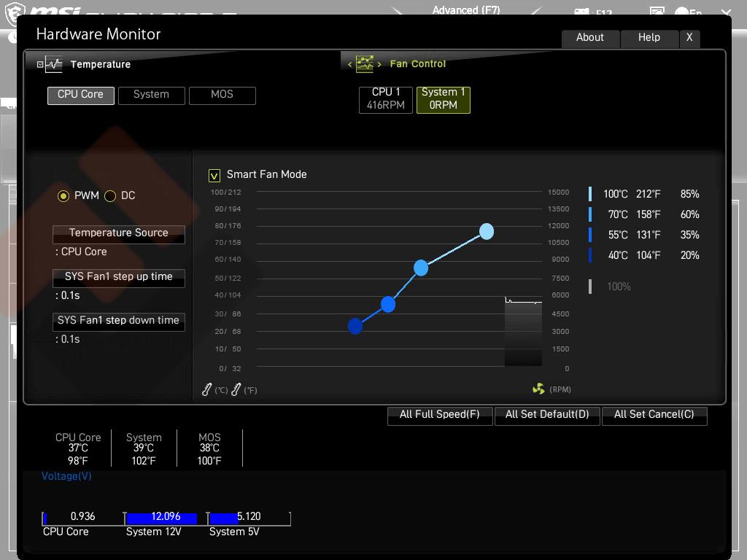Select the CPU 1 fan tab
Image resolution: width=747 pixels, height=560 pixels.
(x=385, y=99)
